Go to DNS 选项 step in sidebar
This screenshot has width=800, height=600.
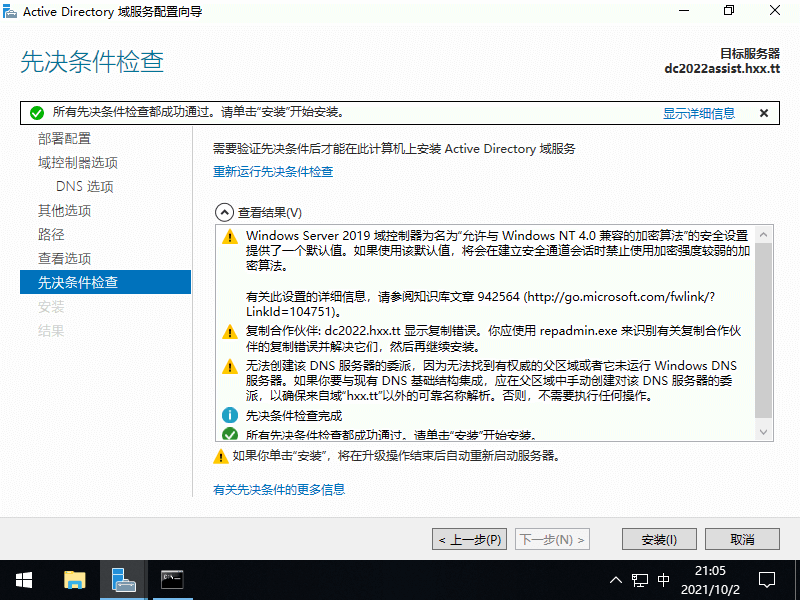(x=85, y=187)
